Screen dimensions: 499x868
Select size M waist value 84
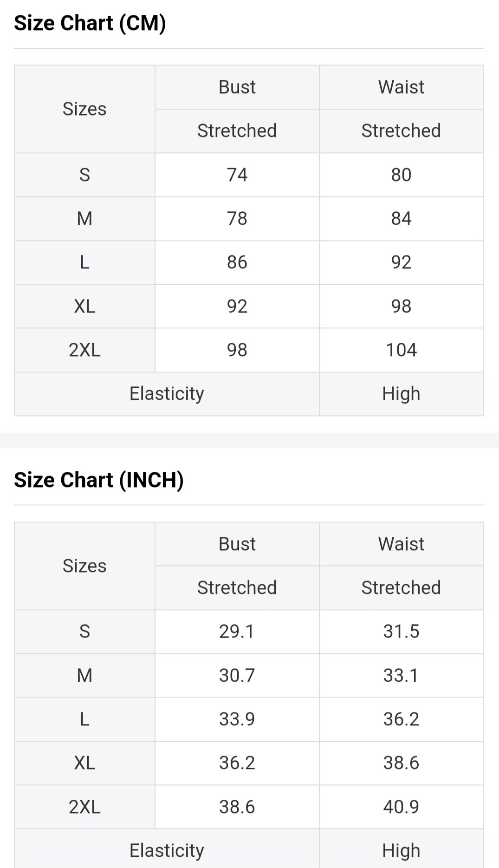[401, 219]
